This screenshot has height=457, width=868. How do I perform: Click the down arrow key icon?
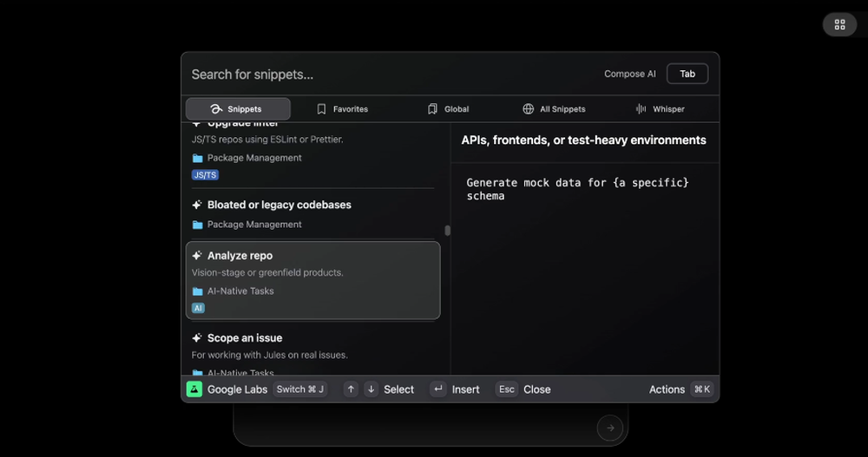pos(372,389)
